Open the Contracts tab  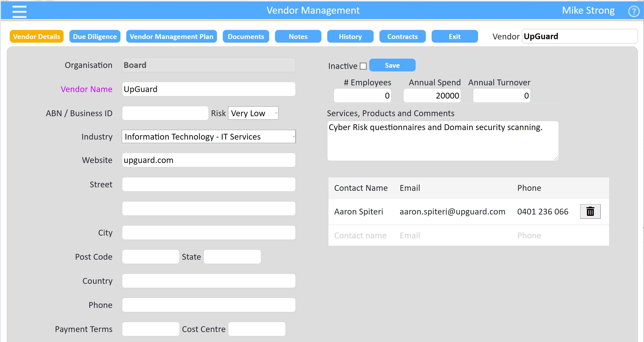point(402,36)
